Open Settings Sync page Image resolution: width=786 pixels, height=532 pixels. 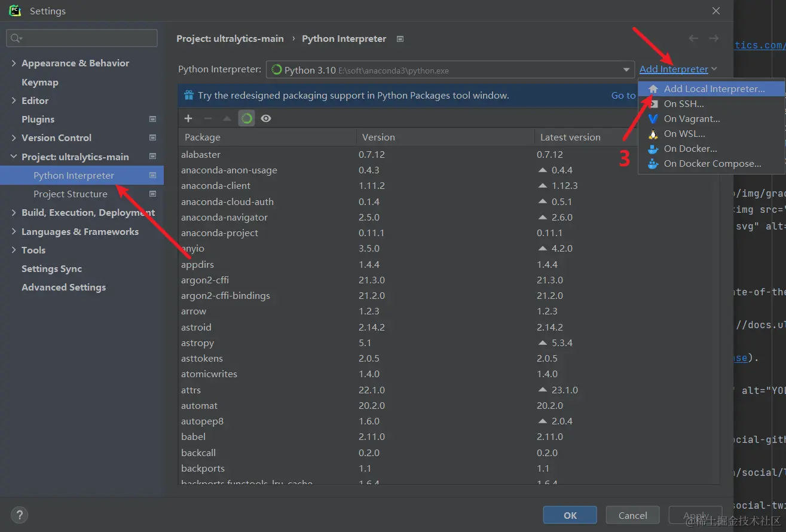pos(52,268)
